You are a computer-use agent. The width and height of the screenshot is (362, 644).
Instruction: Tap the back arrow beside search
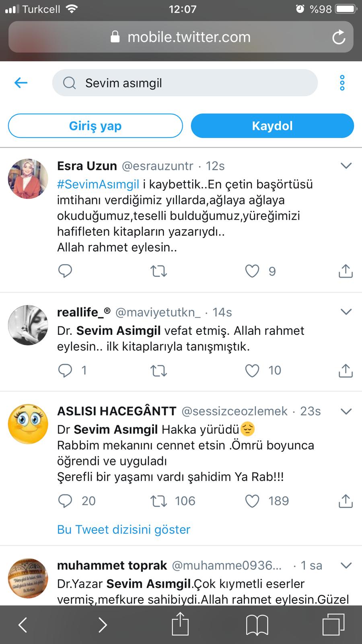pos(21,83)
